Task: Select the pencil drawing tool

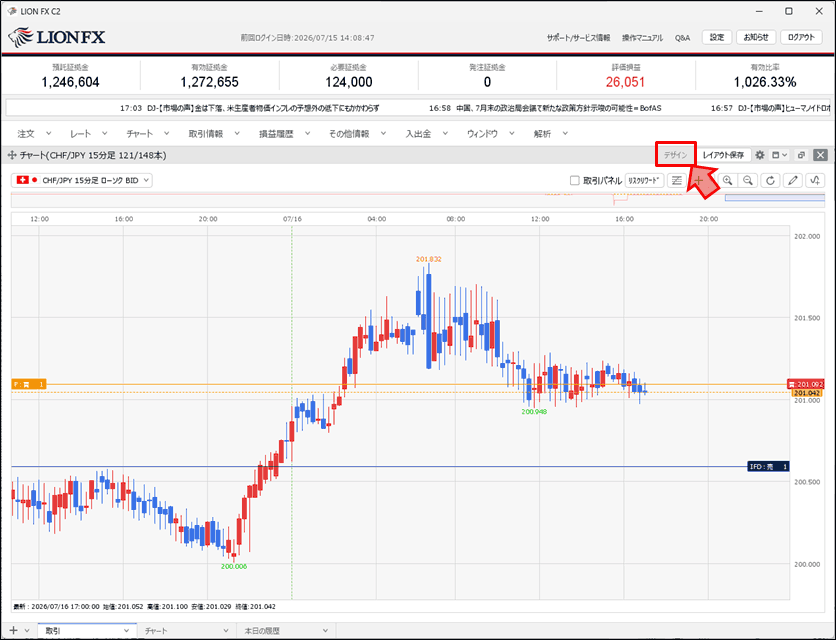Action: 793,180
